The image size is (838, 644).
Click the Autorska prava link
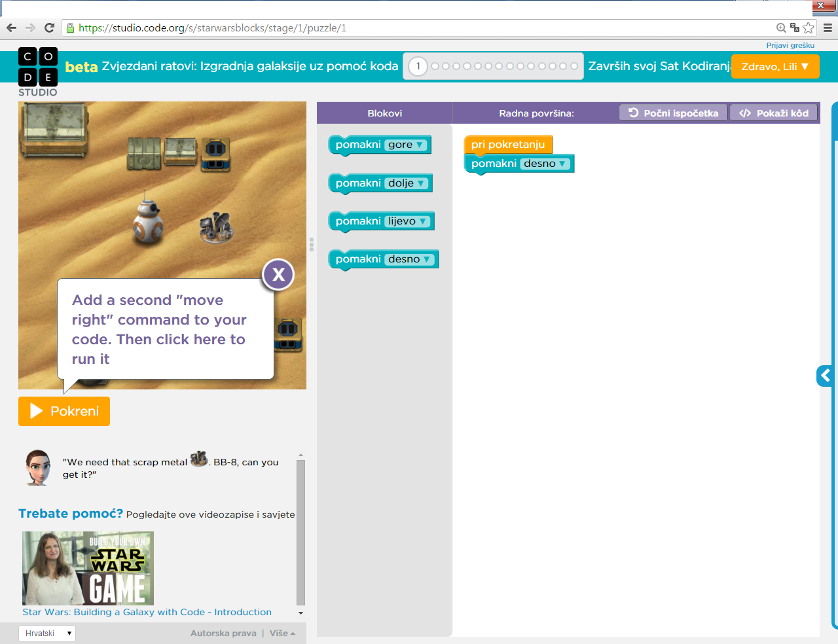(x=223, y=633)
